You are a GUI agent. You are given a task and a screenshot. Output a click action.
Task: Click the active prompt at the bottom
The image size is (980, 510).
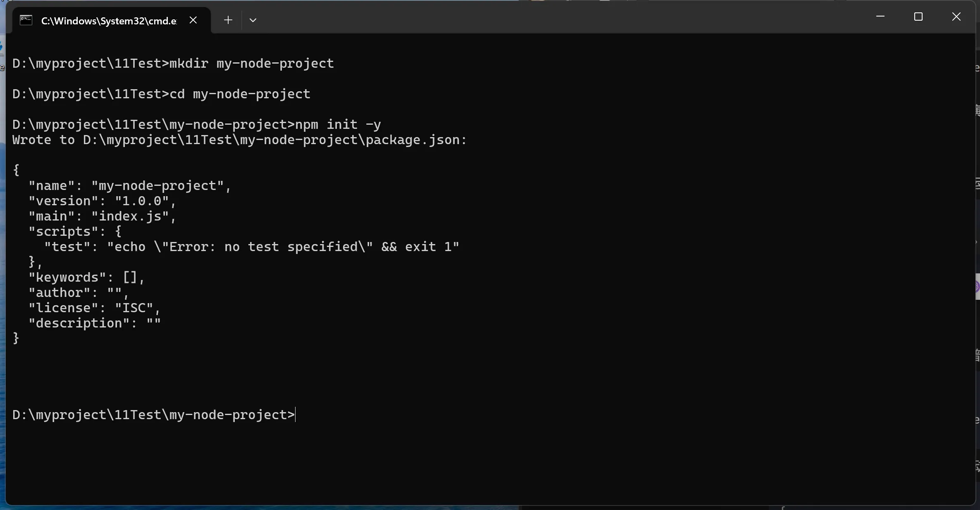coord(154,415)
